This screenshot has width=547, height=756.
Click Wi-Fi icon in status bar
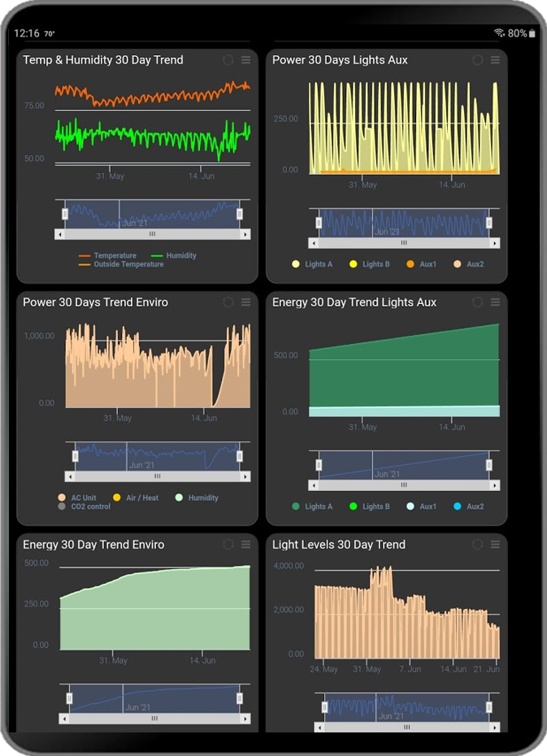tap(499, 33)
